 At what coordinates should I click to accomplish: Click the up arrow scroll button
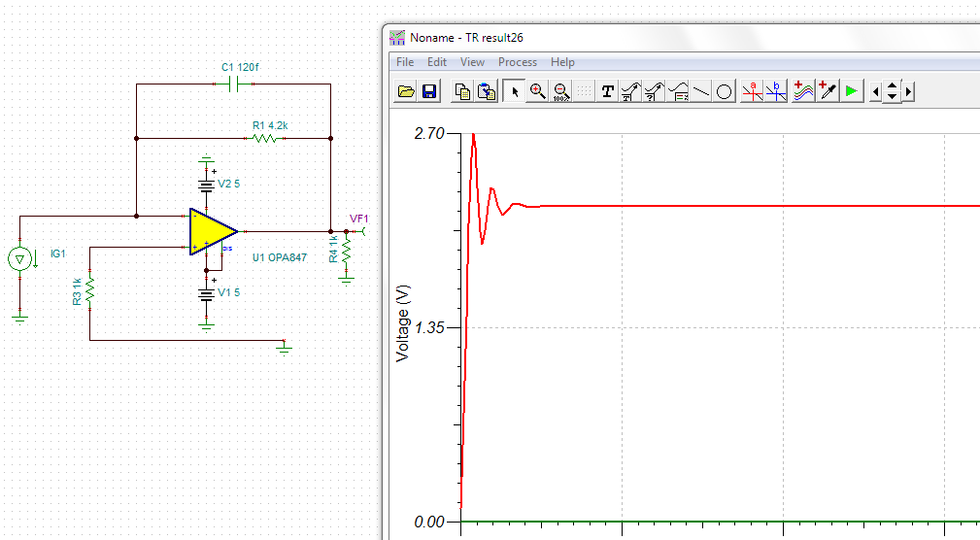(892, 86)
